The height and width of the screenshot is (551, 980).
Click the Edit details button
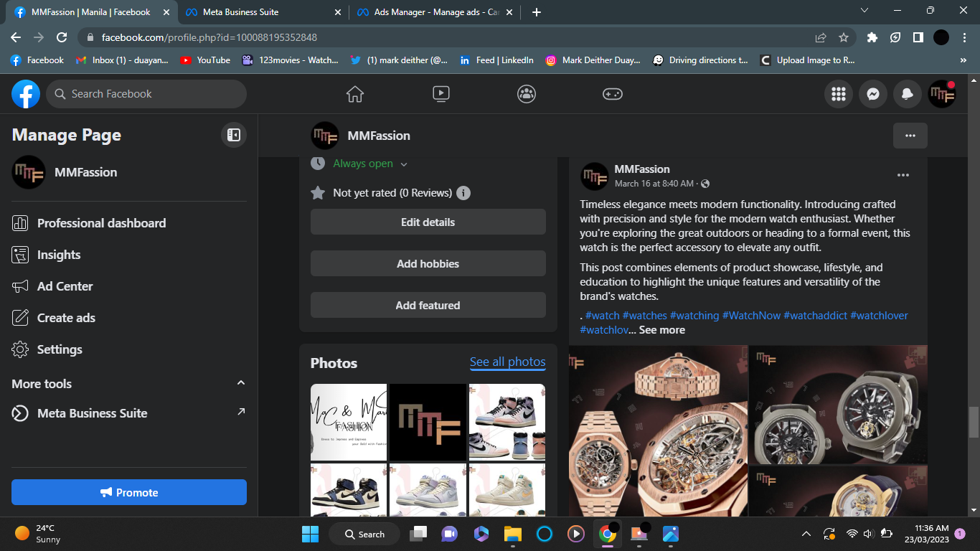(428, 222)
